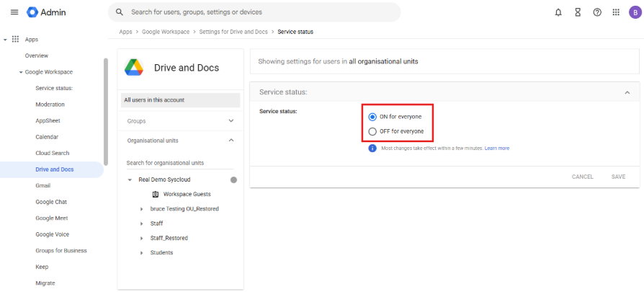Select Drive and Docs in sidebar
The height and width of the screenshot is (292, 644).
[52, 169]
